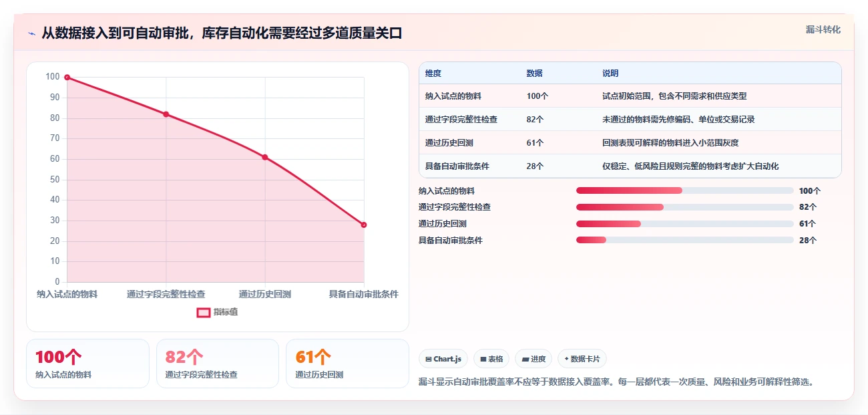Image resolution: width=868 pixels, height=415 pixels.
Task: Click the 维度 column header
Action: click(433, 74)
